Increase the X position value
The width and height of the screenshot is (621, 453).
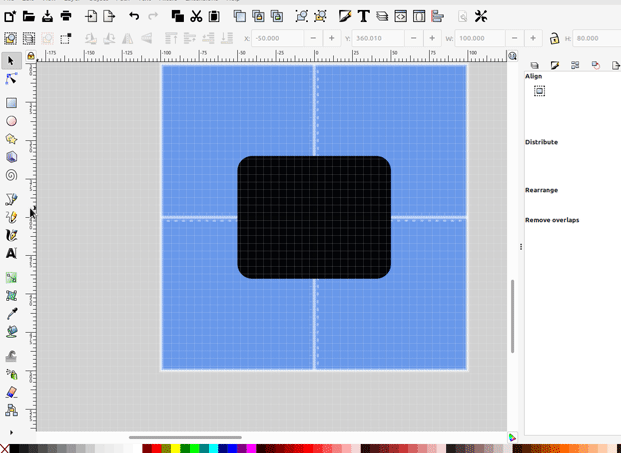(332, 39)
